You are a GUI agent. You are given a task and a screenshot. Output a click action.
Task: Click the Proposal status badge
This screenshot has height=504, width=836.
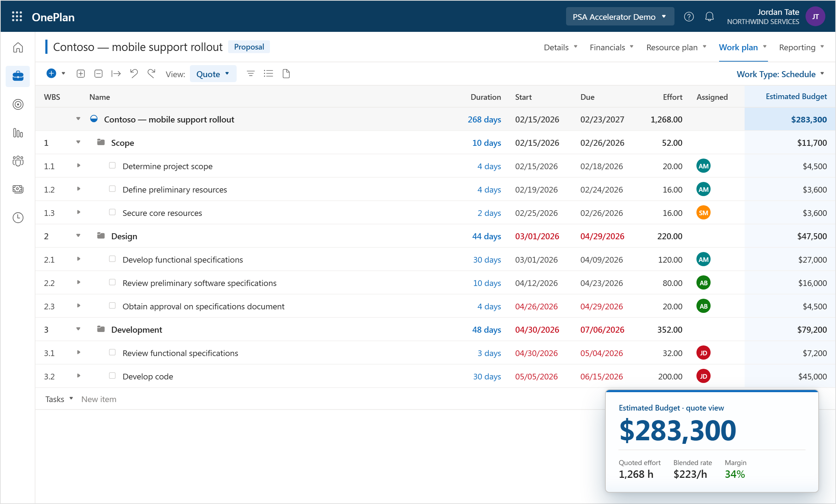point(249,47)
